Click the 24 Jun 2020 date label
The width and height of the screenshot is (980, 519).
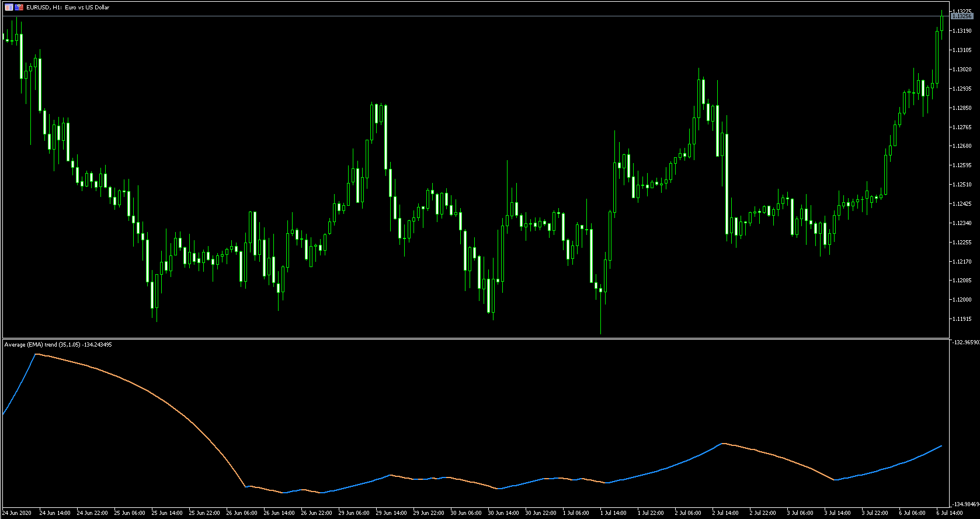17,513
